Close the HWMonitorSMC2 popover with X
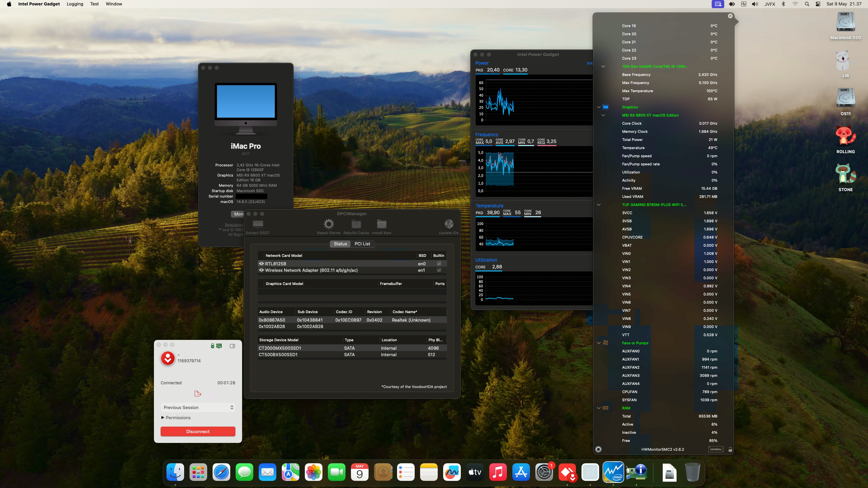 730,16
